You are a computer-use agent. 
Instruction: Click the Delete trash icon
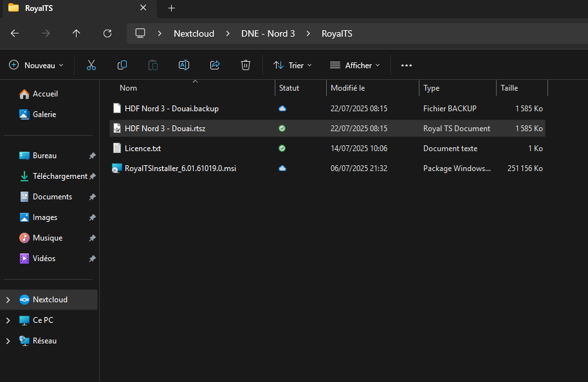pyautogui.click(x=246, y=65)
